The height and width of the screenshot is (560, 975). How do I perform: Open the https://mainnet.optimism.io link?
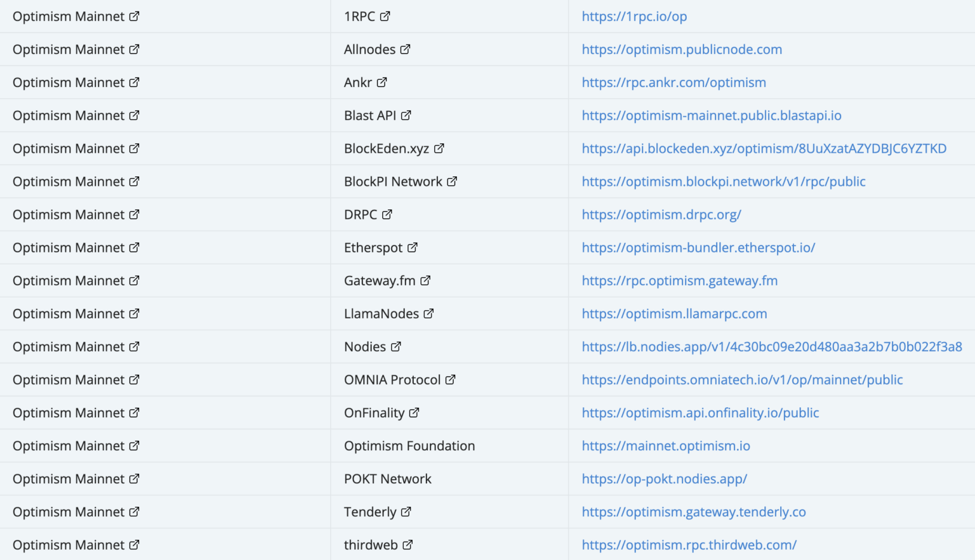pyautogui.click(x=665, y=445)
